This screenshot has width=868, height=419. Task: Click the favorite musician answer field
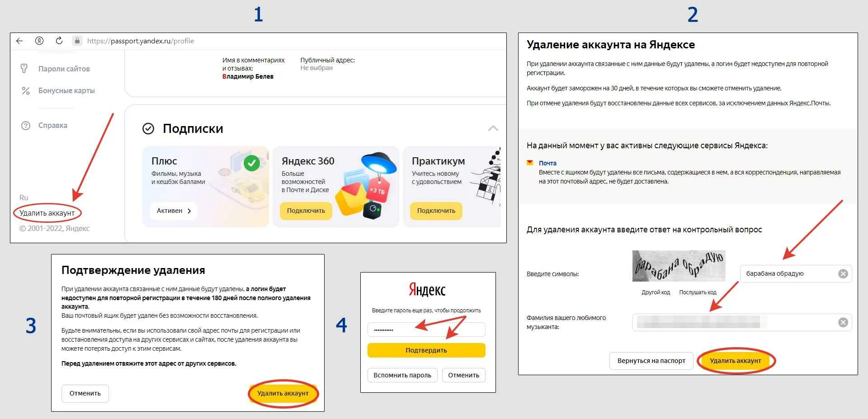[x=742, y=322]
